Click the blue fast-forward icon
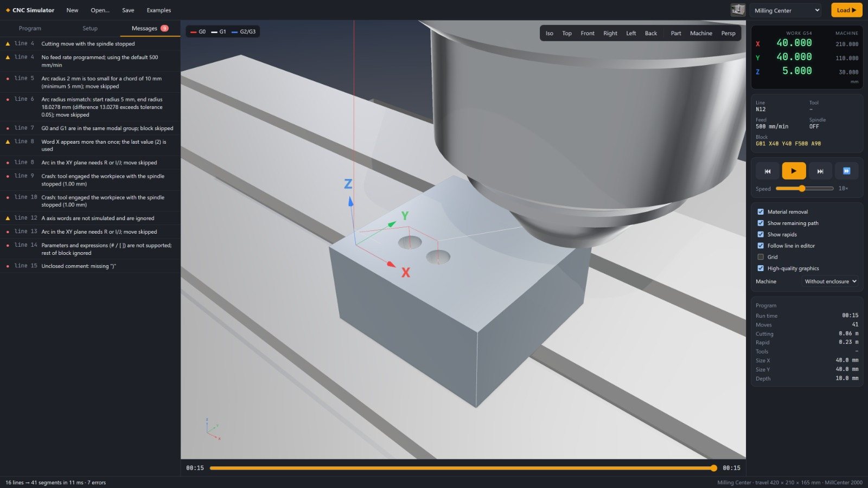The image size is (868, 488). pos(846,171)
